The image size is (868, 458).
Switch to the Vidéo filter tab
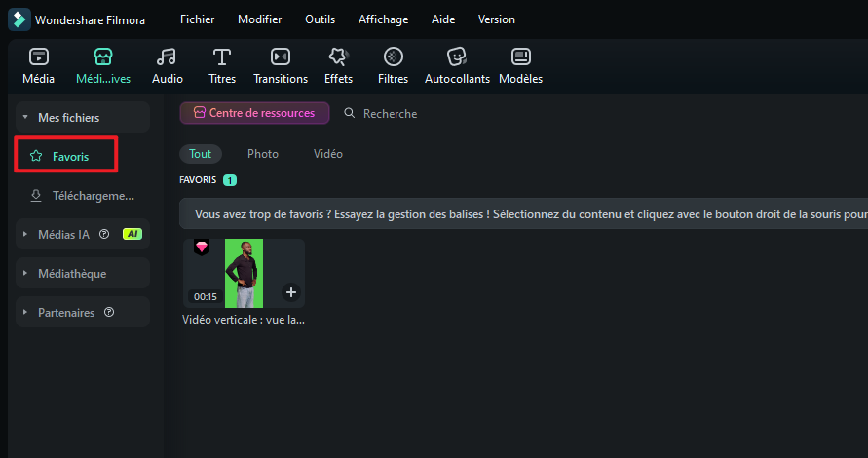[x=327, y=154]
